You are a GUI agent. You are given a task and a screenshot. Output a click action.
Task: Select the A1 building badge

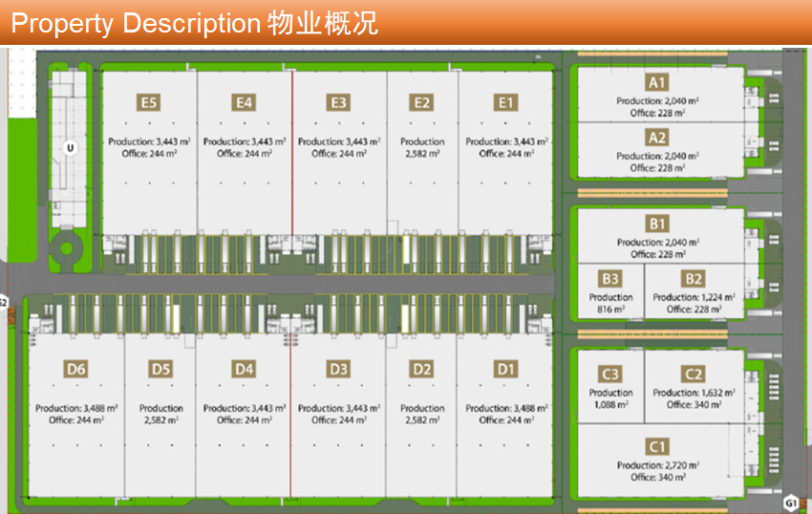(x=656, y=83)
